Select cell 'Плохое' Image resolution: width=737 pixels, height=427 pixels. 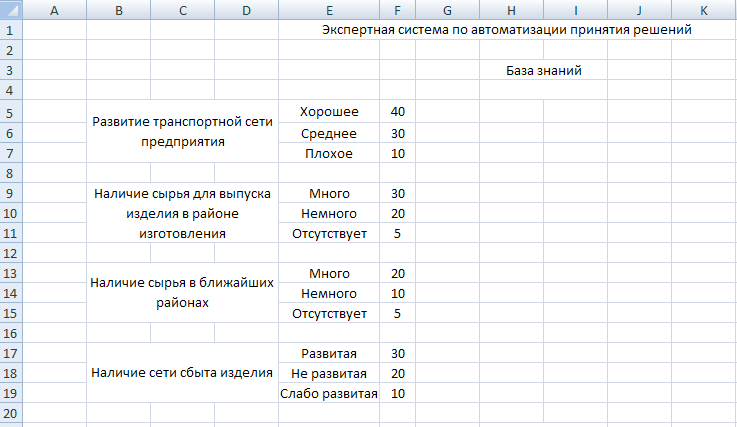(x=329, y=153)
